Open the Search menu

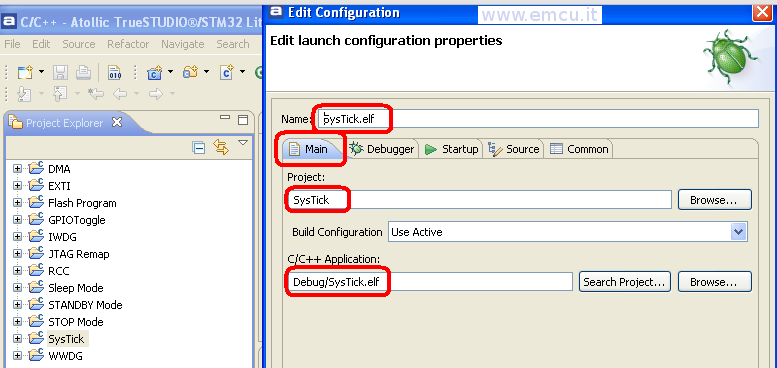click(x=232, y=44)
